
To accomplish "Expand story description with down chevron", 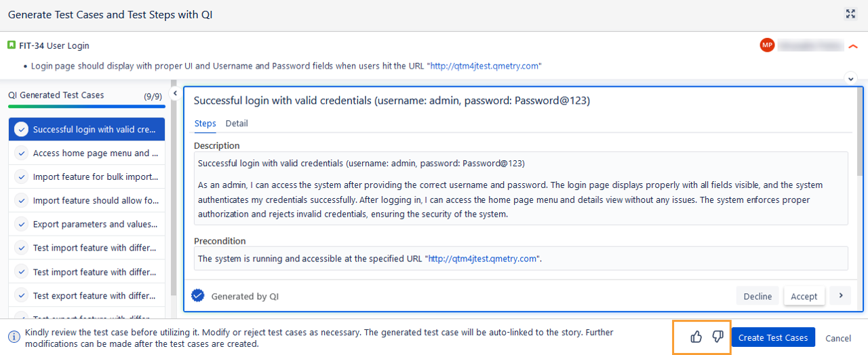I will [851, 79].
